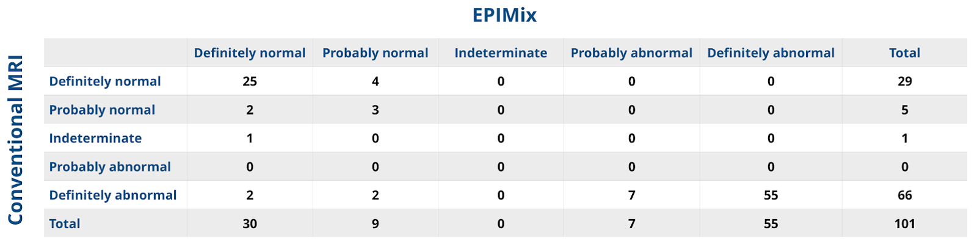Viewport: 980px width, 249px height.
Task: Click the Indeterminate column header
Action: (501, 53)
